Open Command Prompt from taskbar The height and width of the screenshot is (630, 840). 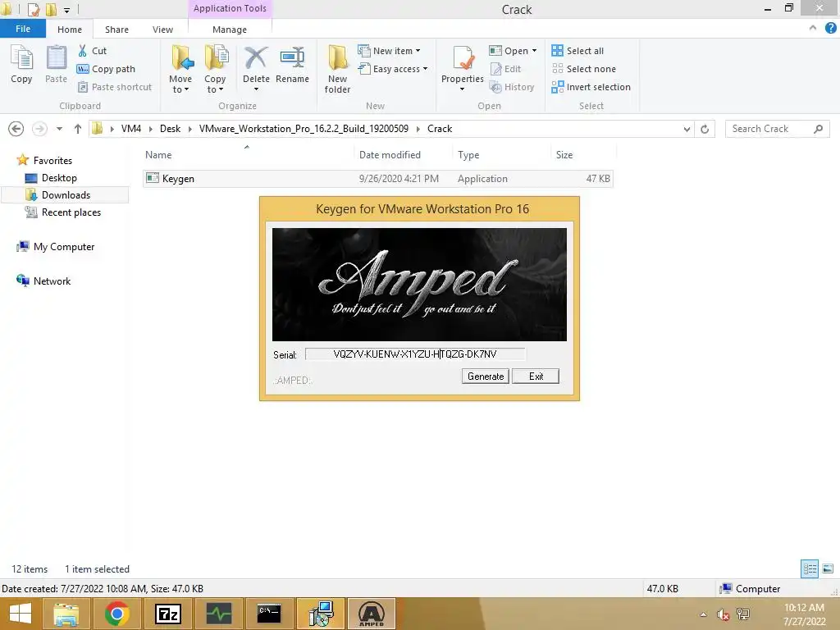coord(269,614)
